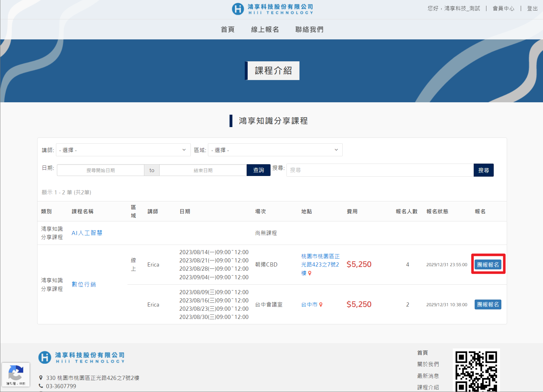
Task: Focus the 結束日期 end date field
Action: click(x=203, y=170)
